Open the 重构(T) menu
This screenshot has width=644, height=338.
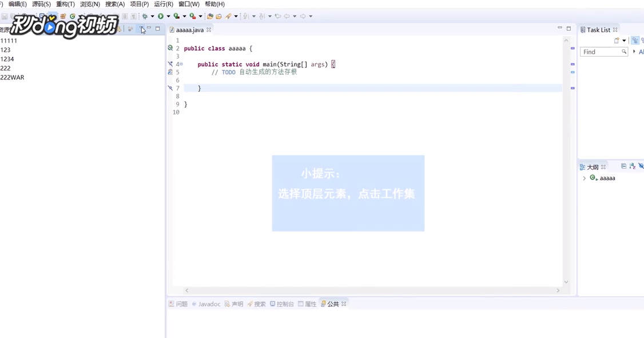coord(66,4)
